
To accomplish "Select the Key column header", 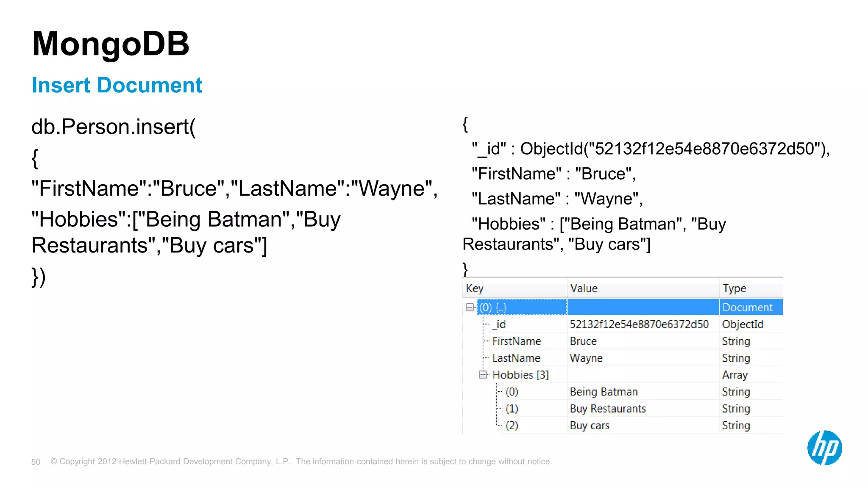I will click(x=515, y=288).
